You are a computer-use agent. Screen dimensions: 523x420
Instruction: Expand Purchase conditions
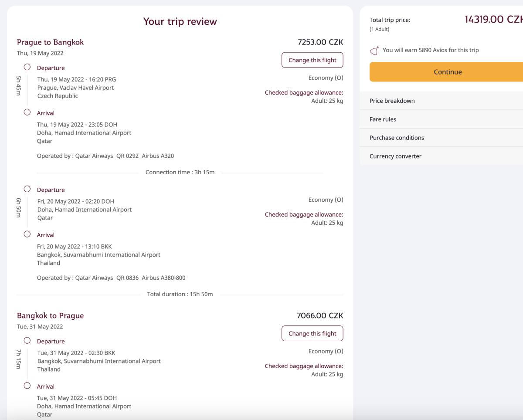pyautogui.click(x=397, y=138)
